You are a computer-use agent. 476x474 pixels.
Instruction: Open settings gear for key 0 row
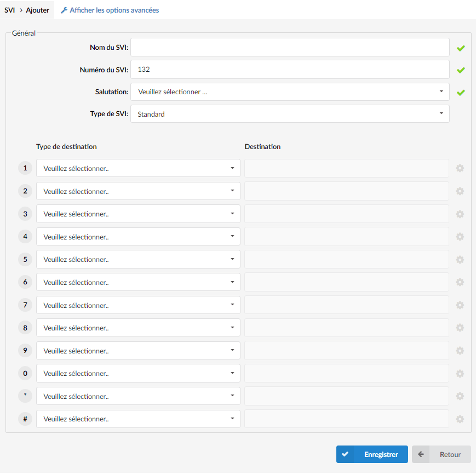(x=460, y=374)
